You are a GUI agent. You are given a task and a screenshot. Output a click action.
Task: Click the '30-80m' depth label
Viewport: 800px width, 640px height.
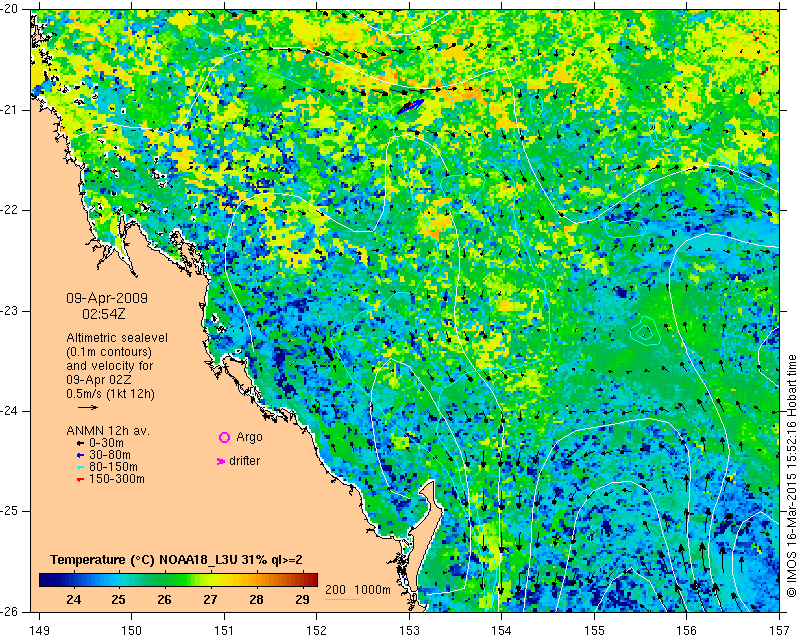[110, 455]
